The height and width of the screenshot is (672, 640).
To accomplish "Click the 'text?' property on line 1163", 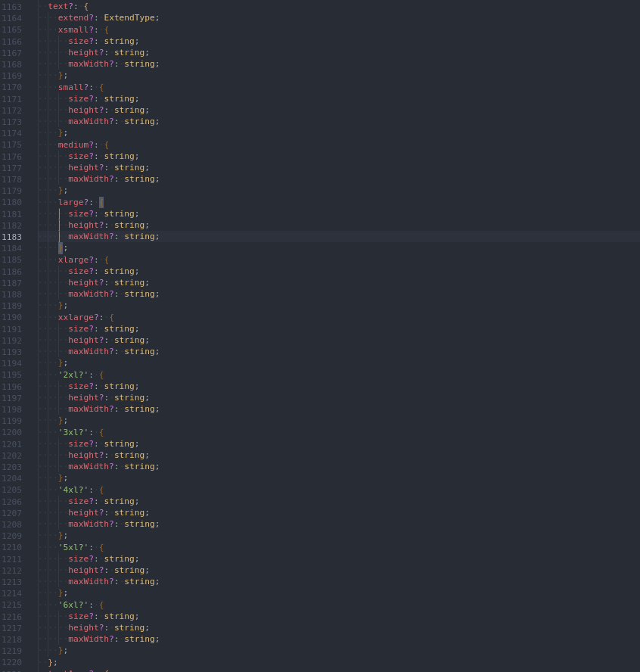I will click(61, 6).
